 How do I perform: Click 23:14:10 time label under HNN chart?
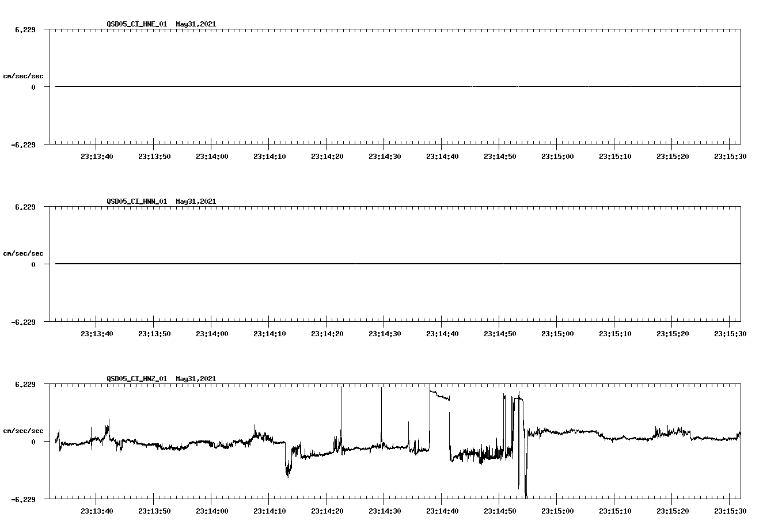[x=269, y=334]
